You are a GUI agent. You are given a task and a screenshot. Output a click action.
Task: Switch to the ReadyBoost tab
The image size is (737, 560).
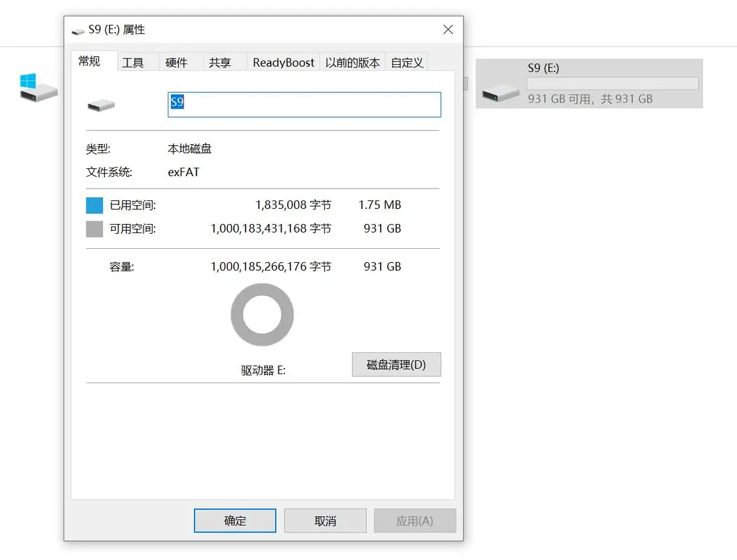284,63
